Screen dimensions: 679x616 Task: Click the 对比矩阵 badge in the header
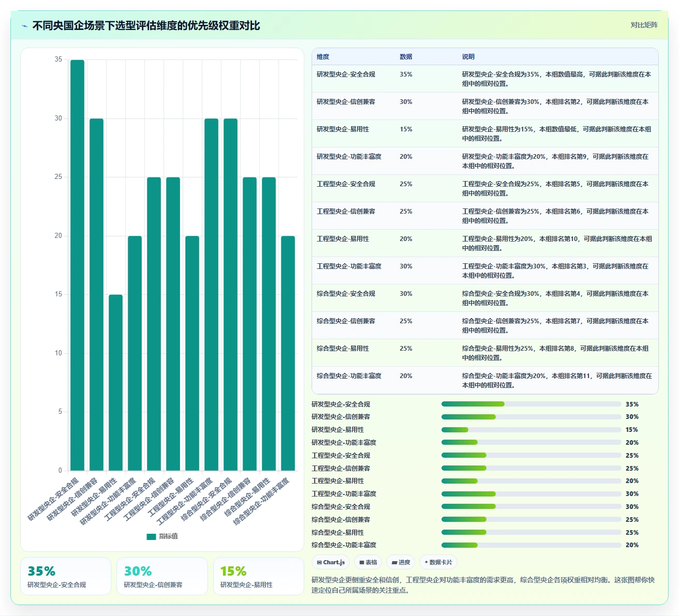click(x=644, y=25)
